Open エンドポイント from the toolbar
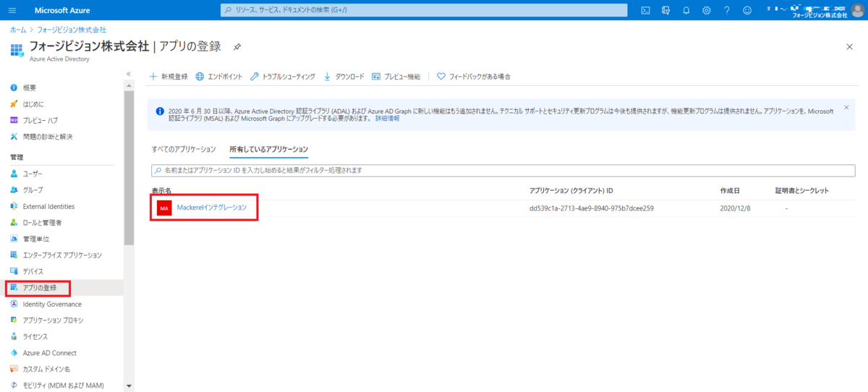 point(218,76)
